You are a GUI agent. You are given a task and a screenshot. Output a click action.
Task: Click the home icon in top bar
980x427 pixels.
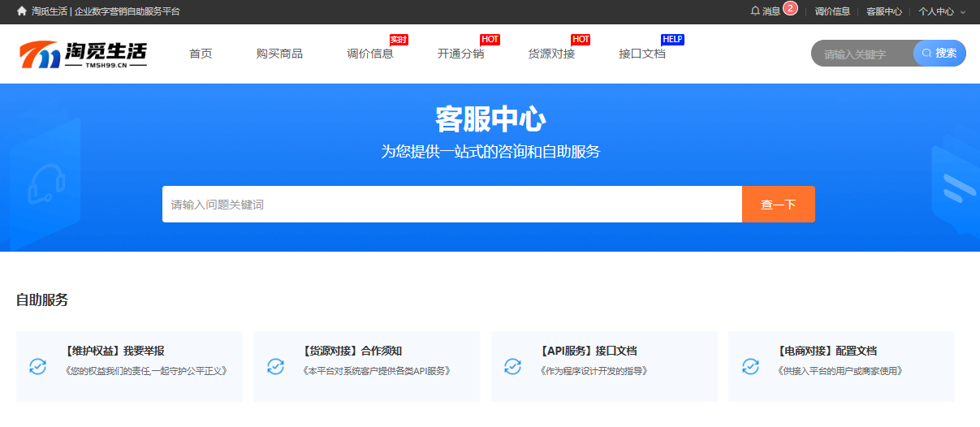coord(22,11)
